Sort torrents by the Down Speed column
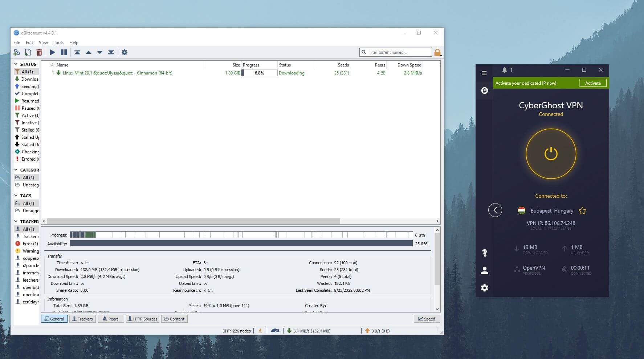Screen dimensions: 644x359 [405, 65]
